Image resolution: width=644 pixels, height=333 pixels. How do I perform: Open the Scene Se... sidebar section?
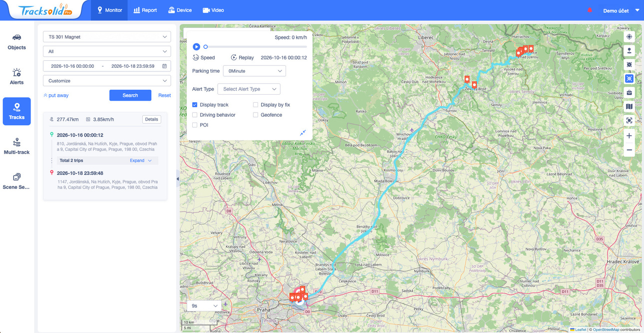click(16, 181)
